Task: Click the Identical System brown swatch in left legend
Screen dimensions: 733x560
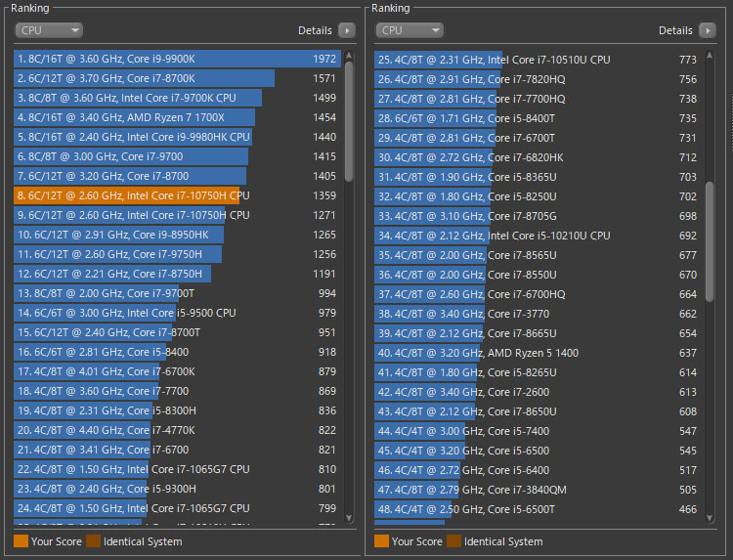Action: coord(93,541)
